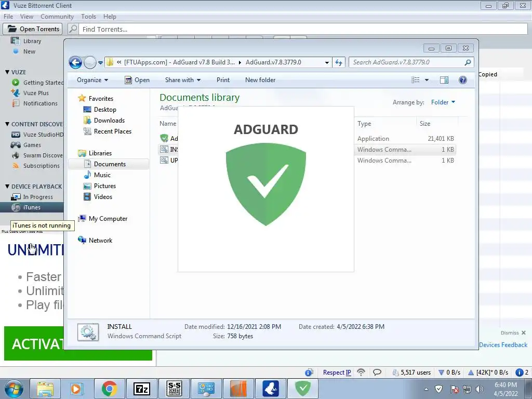Open Vuze StudioHD entry
This screenshot has width=532, height=399.
[x=37, y=135]
